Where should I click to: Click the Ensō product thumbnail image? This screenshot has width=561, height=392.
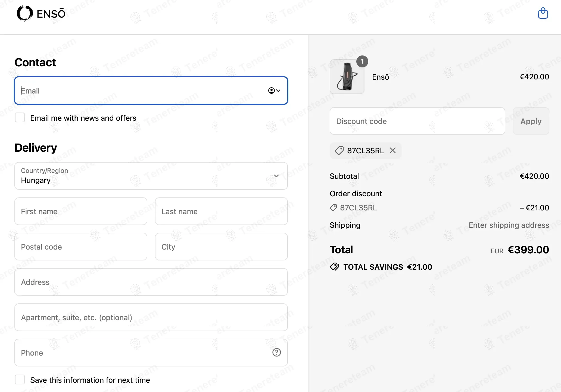[347, 77]
